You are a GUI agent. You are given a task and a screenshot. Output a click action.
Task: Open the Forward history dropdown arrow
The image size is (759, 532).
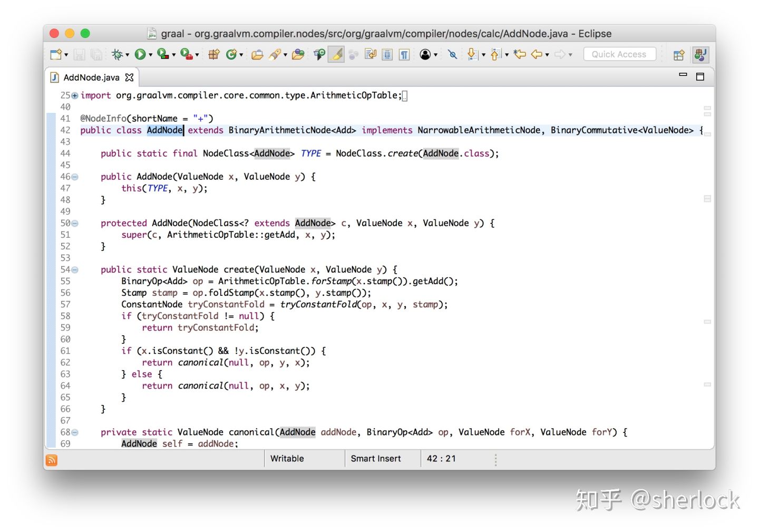point(570,55)
